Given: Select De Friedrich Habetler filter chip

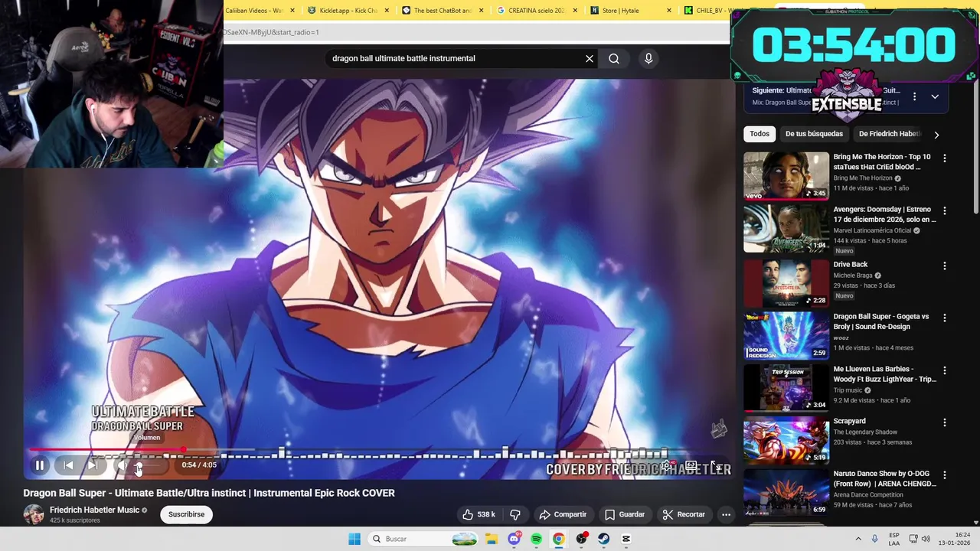Looking at the screenshot, I should [889, 134].
